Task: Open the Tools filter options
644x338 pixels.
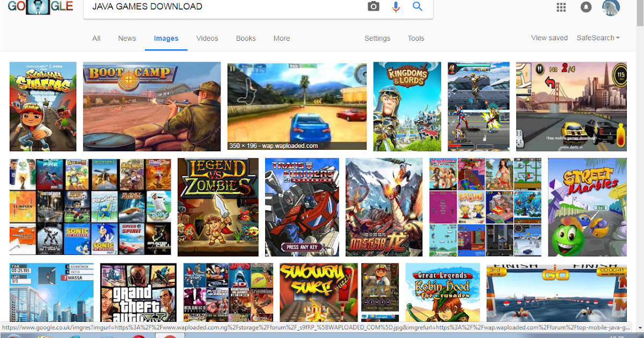Action: point(416,38)
